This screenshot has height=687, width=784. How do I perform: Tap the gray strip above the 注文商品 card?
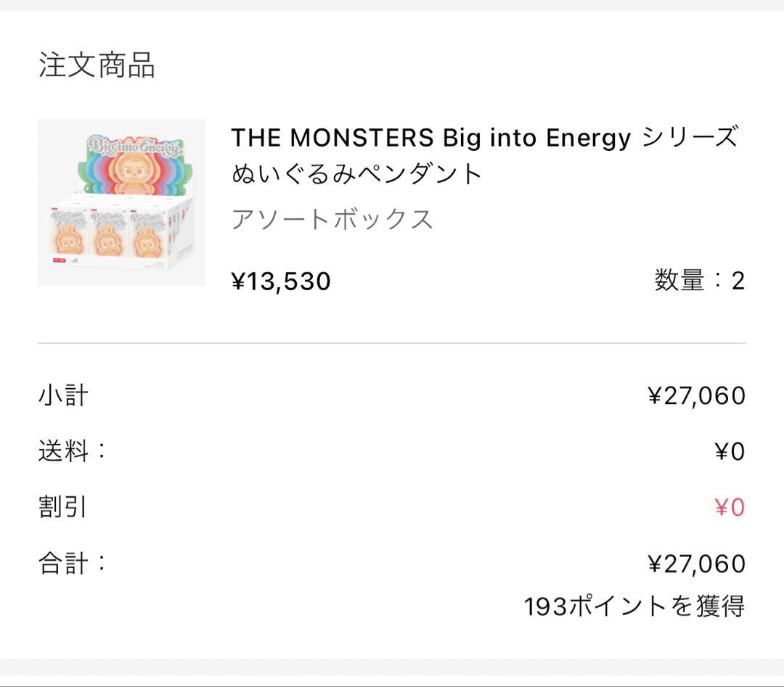392,5
